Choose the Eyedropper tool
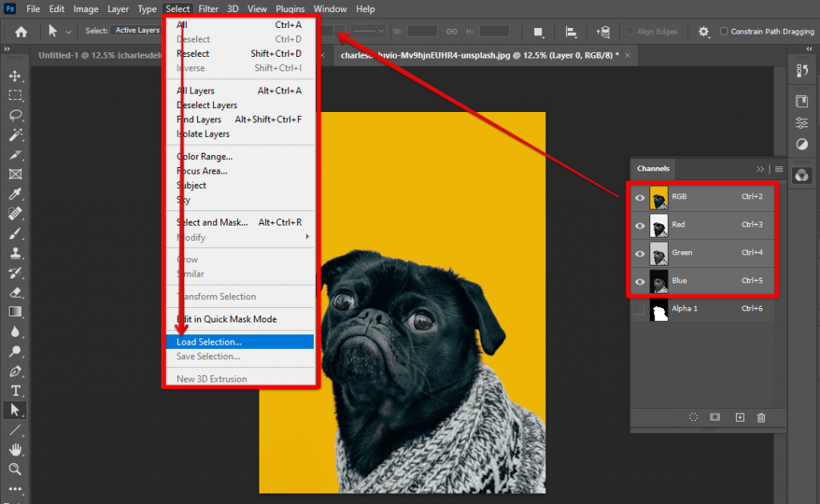 15,194
